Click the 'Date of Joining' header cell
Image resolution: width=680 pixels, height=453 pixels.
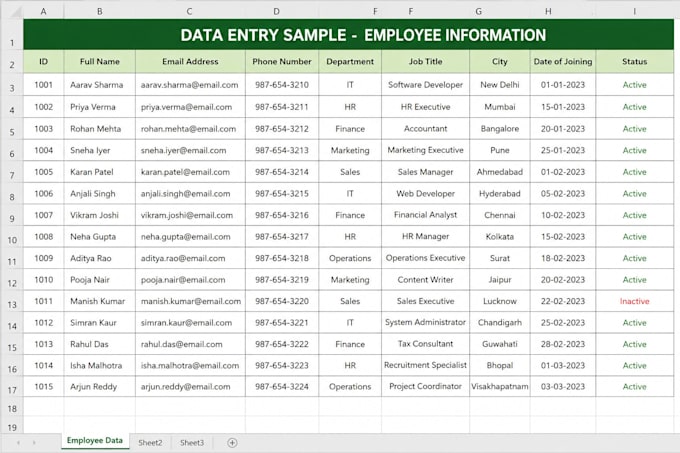pos(563,62)
